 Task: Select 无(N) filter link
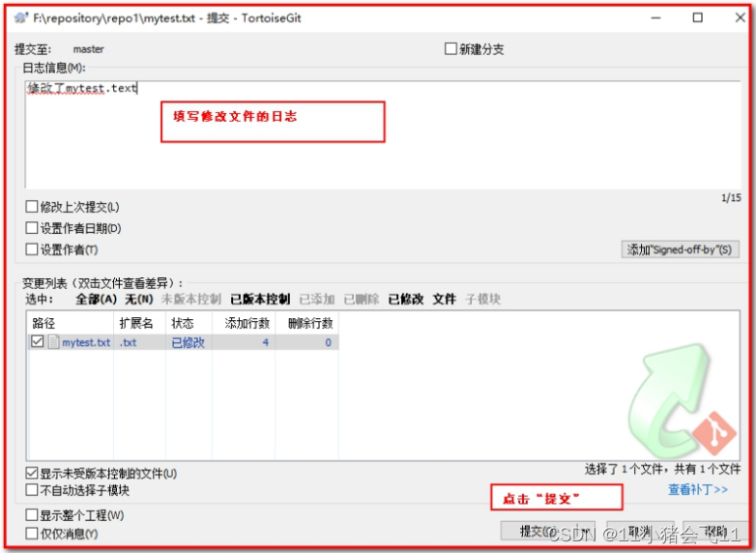pos(139,300)
